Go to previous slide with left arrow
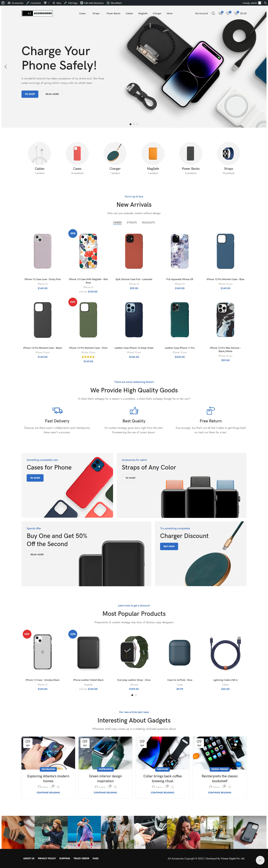268x868 pixels. tap(6, 67)
